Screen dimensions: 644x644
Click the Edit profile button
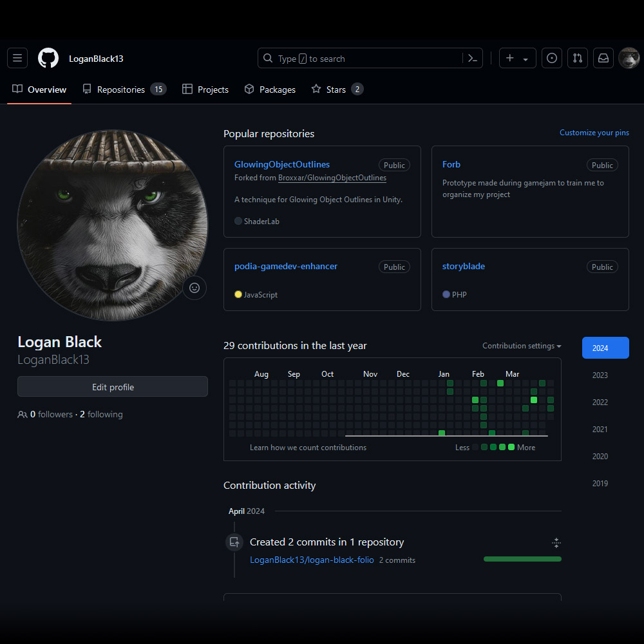pos(113,387)
